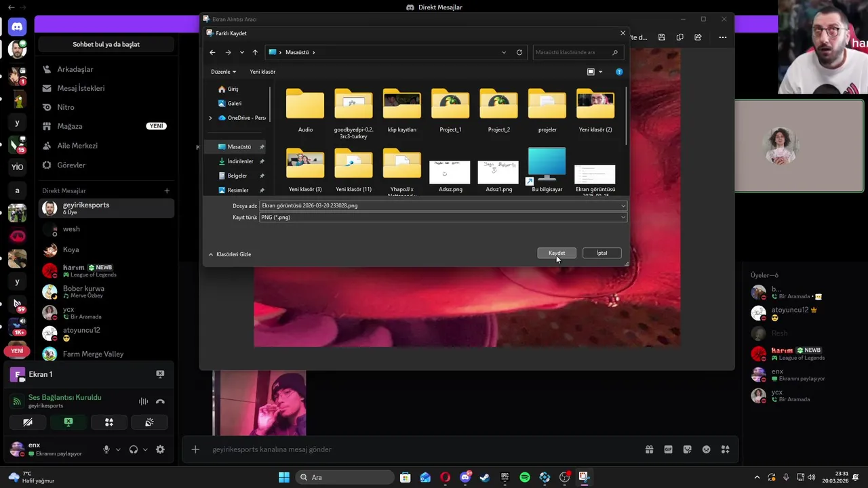Select the projeler folder
This screenshot has width=868, height=488.
(547, 110)
